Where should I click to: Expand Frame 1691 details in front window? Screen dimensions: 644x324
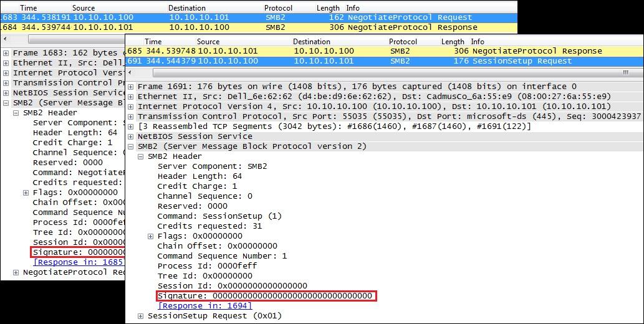(130, 87)
